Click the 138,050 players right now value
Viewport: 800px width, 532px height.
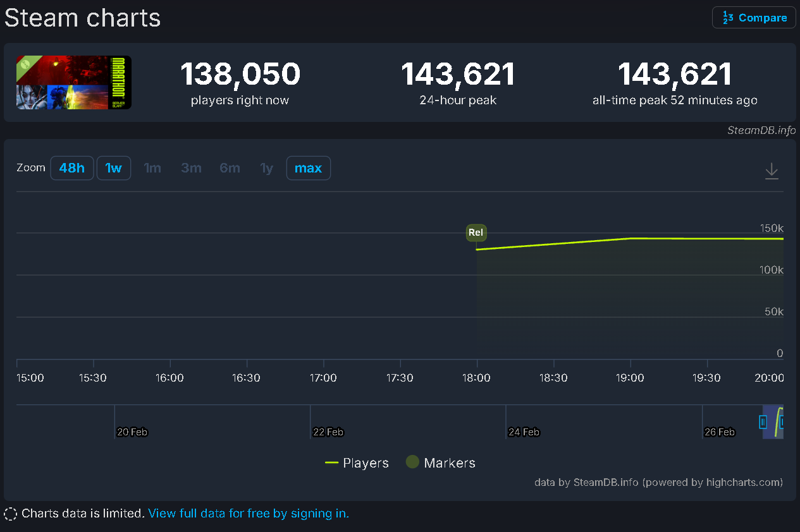(240, 74)
